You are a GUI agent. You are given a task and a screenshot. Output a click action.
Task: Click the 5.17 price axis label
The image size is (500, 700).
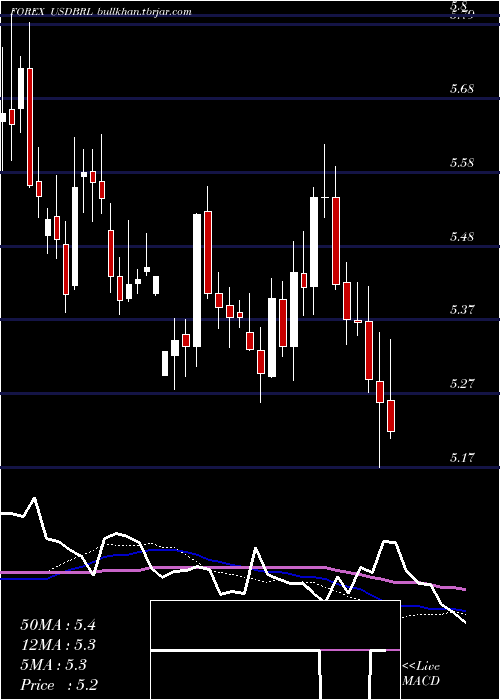click(x=462, y=458)
